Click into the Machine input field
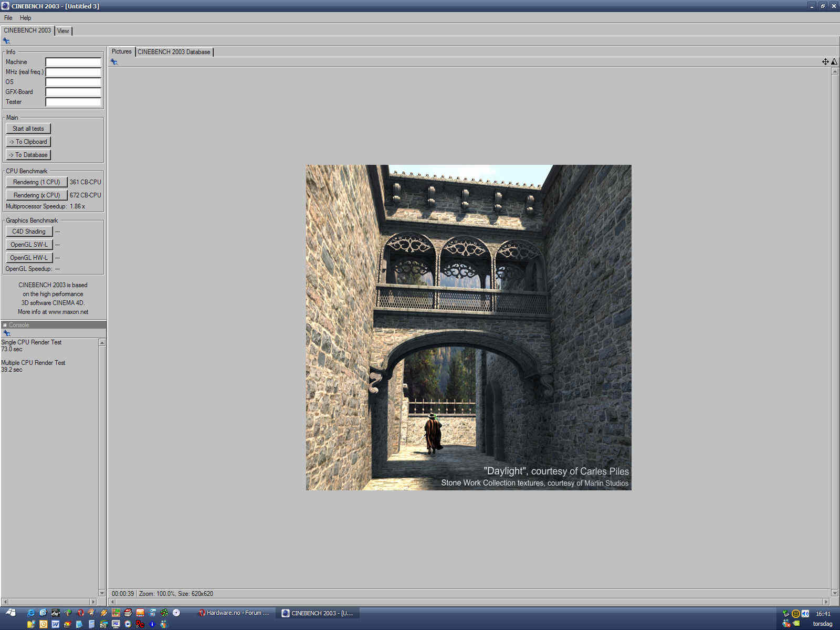This screenshot has width=840, height=630. [73, 62]
